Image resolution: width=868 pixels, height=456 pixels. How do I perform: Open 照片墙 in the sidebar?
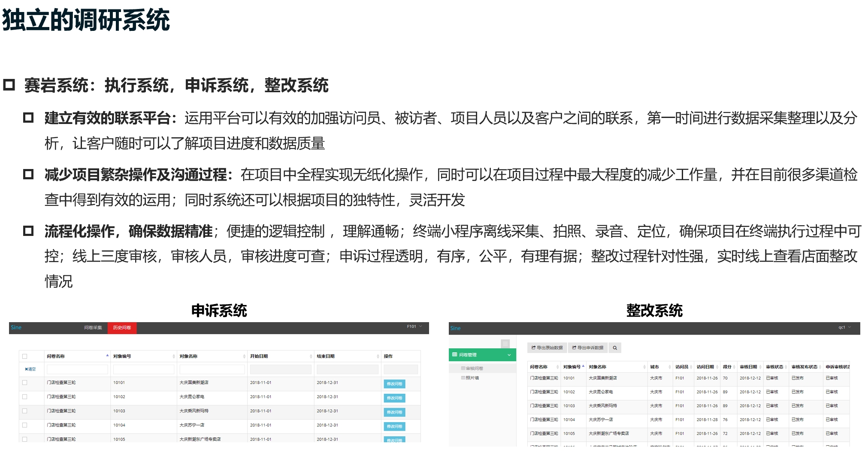point(472,378)
